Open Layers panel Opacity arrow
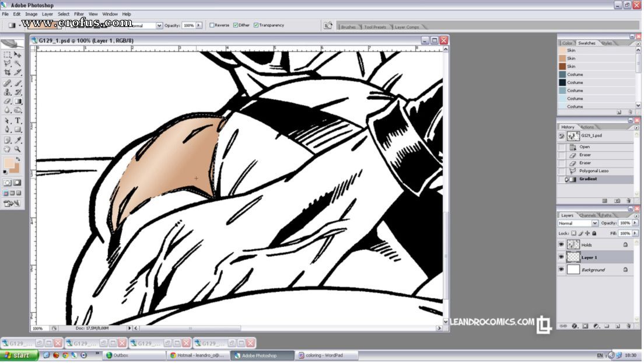 (635, 223)
